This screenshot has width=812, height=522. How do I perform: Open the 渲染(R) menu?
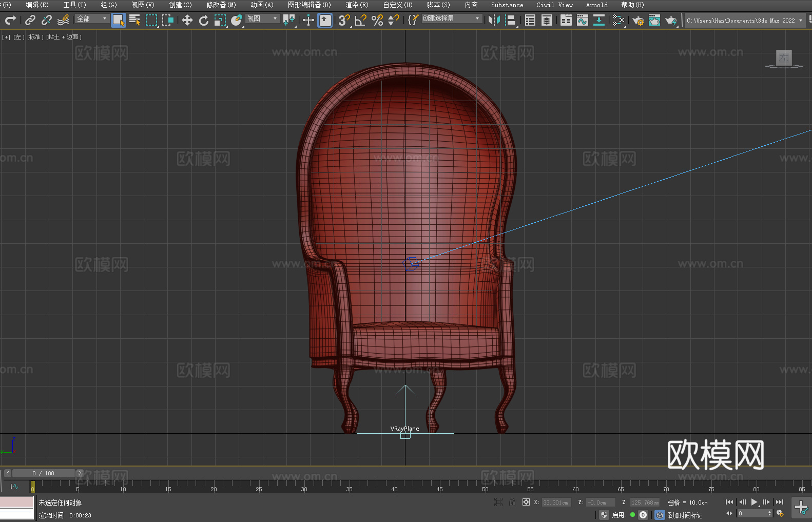tap(357, 5)
